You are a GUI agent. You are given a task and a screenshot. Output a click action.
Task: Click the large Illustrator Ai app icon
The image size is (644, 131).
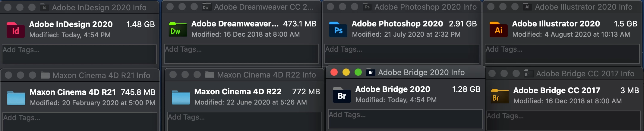point(498,29)
